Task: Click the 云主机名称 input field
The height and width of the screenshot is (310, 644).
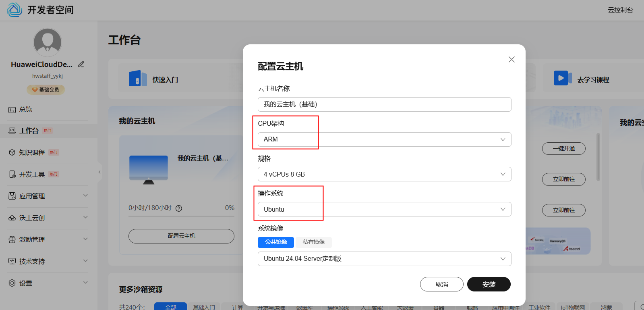Action: tap(384, 104)
